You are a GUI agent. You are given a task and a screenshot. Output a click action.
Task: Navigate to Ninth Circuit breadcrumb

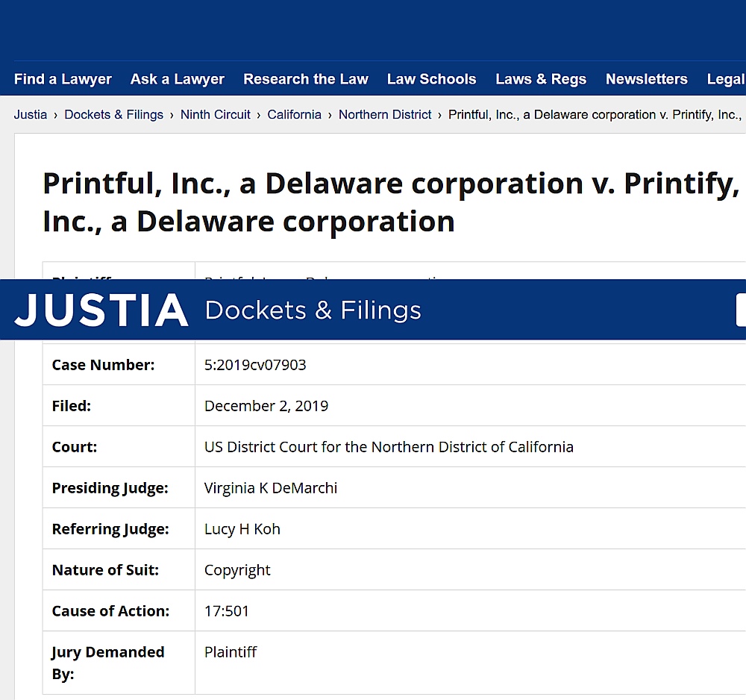pos(215,115)
